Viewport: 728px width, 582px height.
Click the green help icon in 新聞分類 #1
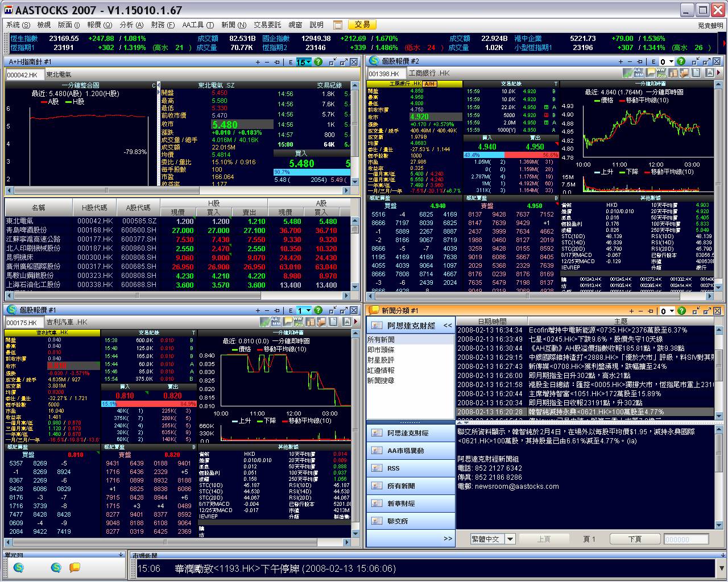click(681, 311)
